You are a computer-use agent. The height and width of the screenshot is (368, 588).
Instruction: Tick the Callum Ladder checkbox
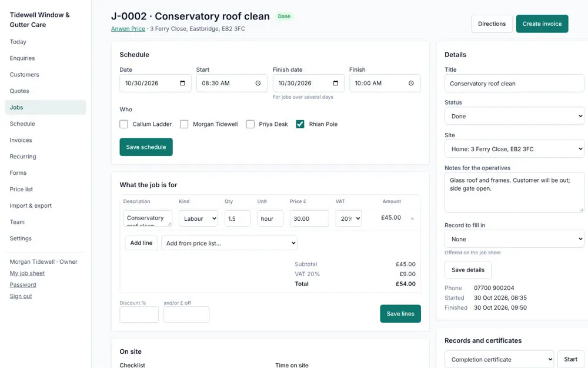pos(123,124)
